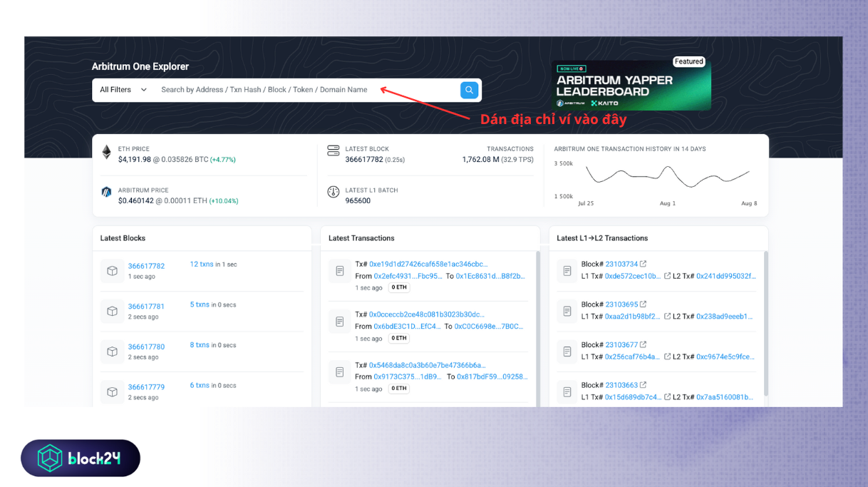The width and height of the screenshot is (868, 487).
Task: View the 12 txns of block 366617782
Action: [202, 264]
